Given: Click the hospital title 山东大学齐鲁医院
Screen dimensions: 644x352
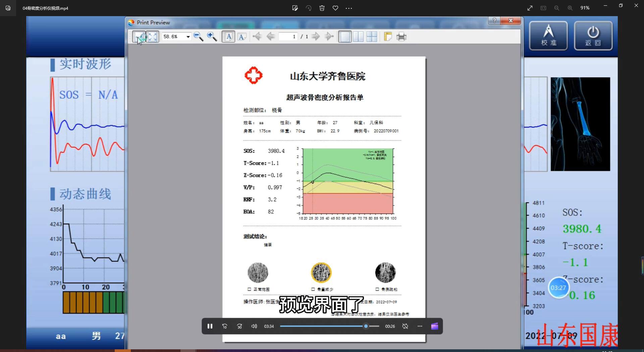Looking at the screenshot, I should 327,76.
